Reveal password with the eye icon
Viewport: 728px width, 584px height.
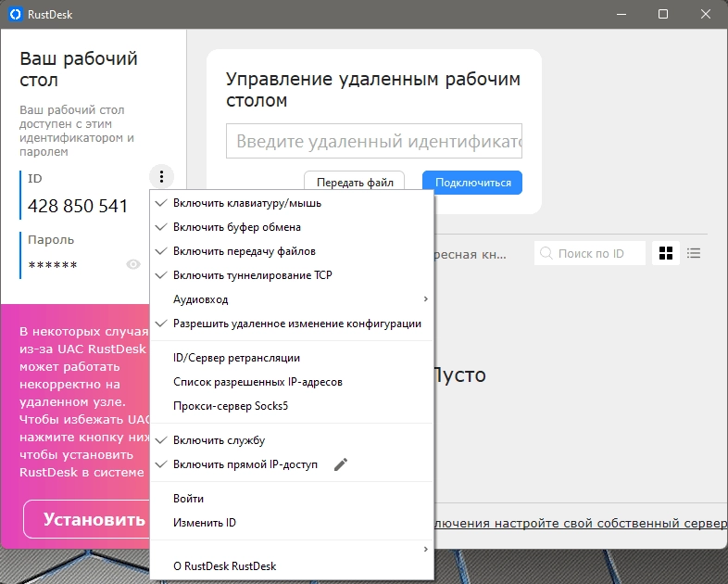[133, 264]
